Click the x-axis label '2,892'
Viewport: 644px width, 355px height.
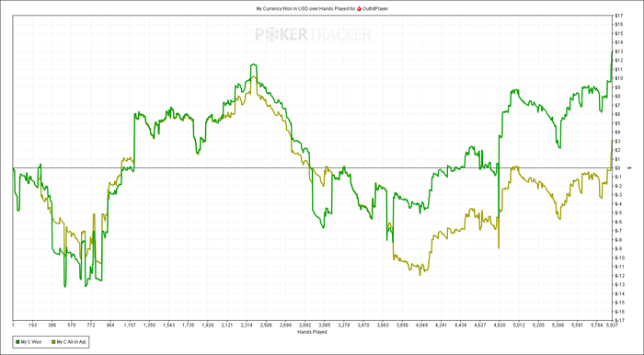pos(305,325)
